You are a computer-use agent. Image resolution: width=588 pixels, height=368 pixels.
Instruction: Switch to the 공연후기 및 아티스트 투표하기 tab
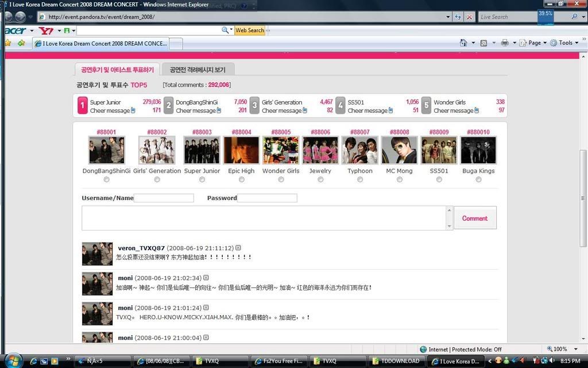tap(117, 70)
